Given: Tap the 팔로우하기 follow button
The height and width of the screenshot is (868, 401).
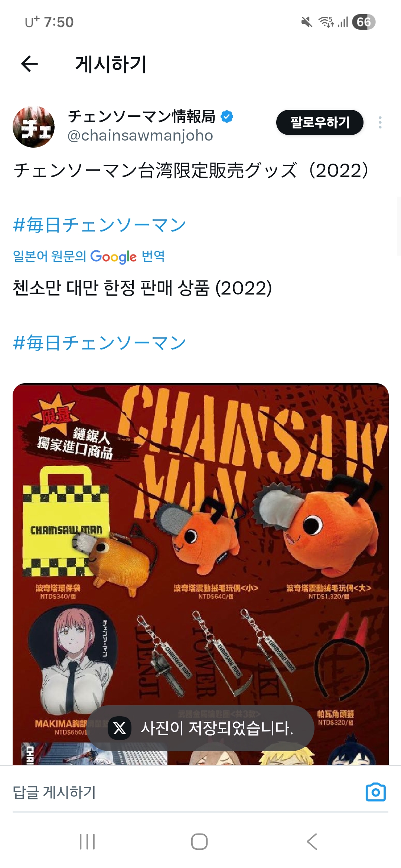Looking at the screenshot, I should coord(320,122).
